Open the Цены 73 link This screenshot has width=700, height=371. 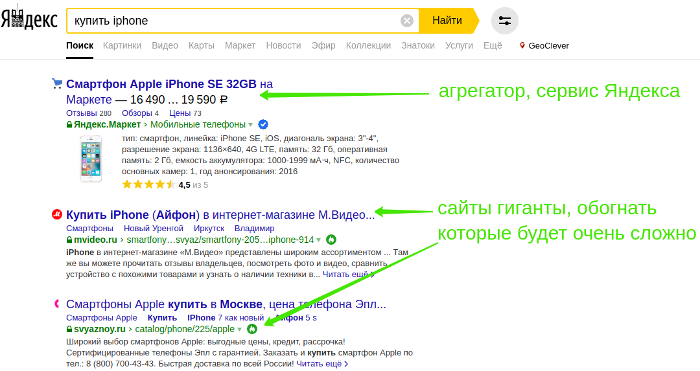coord(185,113)
